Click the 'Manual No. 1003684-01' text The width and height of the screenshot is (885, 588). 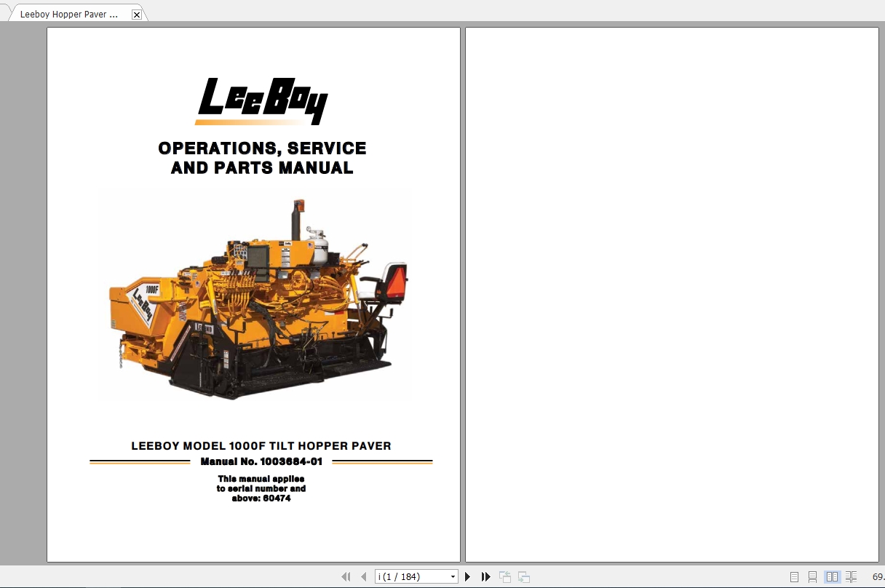coord(261,461)
